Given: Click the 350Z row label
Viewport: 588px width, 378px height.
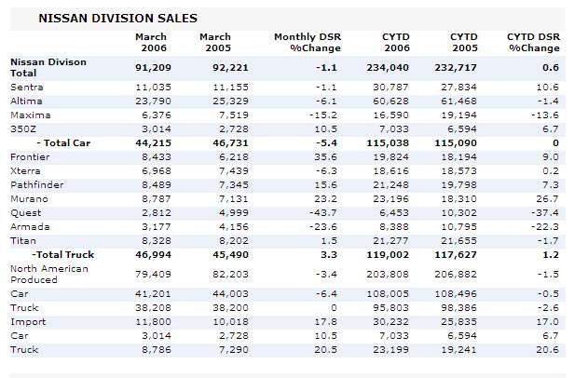Looking at the screenshot, I should click(23, 128).
